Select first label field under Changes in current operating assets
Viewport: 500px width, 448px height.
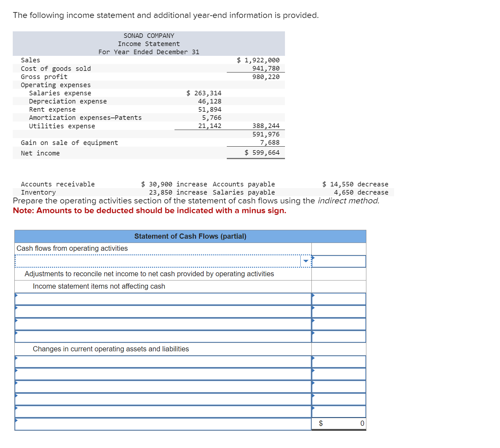tap(163, 361)
